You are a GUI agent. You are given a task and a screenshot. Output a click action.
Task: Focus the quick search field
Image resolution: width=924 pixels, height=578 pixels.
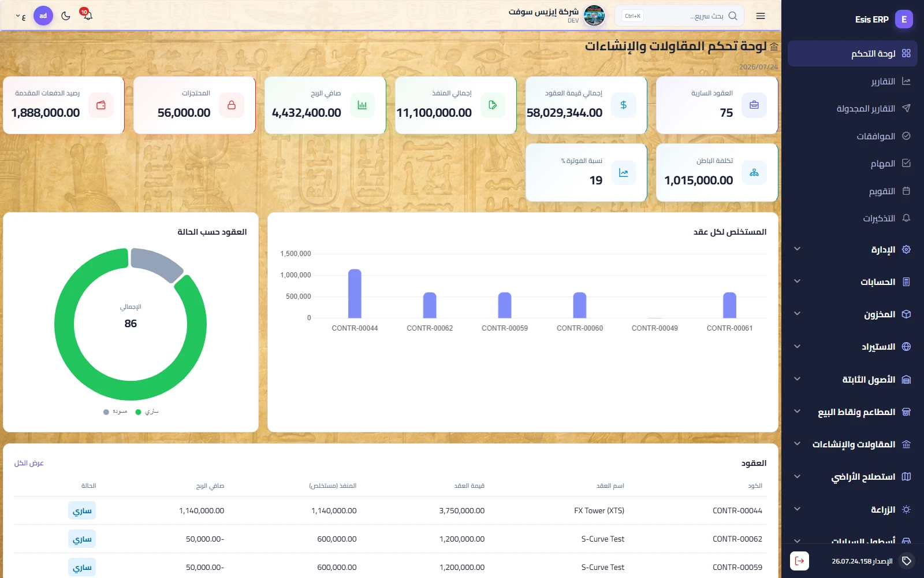pos(679,16)
